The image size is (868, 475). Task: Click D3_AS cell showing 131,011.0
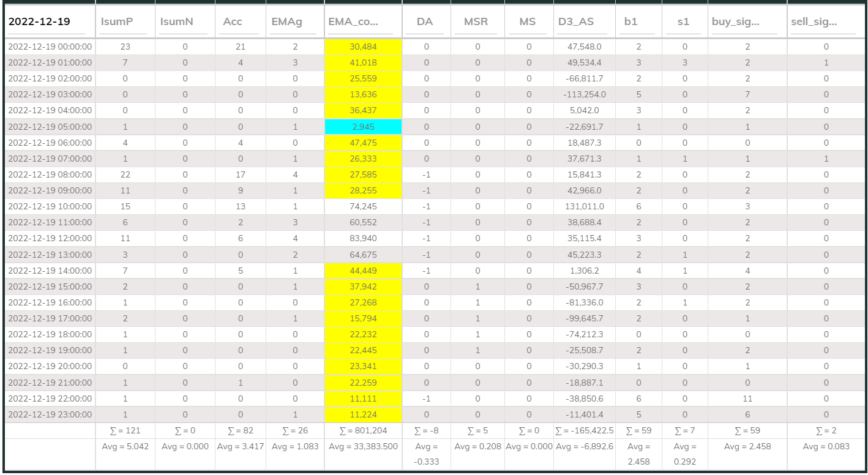584,206
